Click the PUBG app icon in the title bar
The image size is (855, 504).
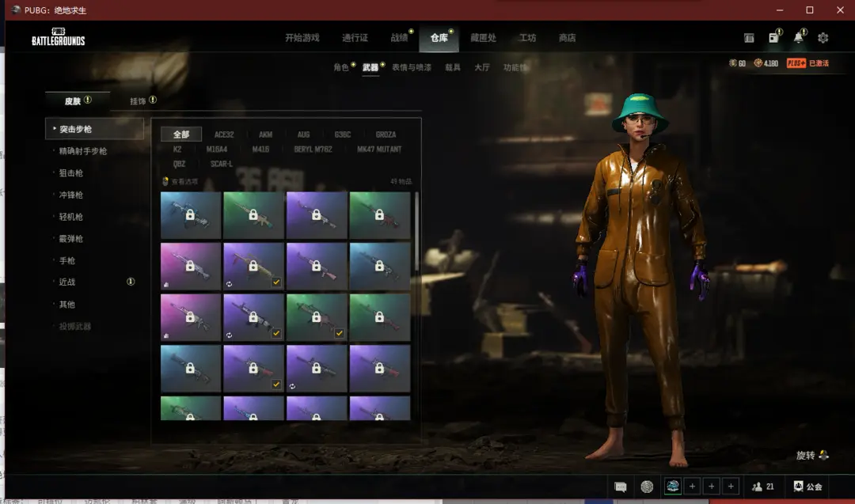(16, 9)
